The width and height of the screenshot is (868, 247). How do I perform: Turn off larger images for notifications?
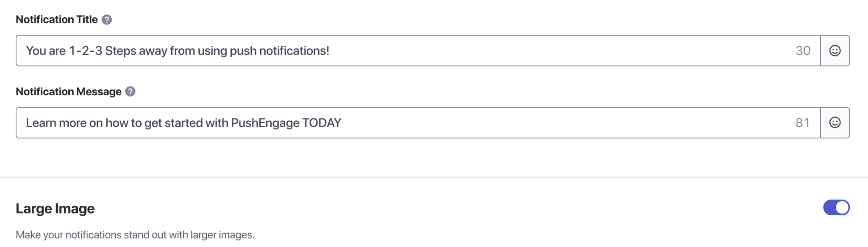point(837,208)
